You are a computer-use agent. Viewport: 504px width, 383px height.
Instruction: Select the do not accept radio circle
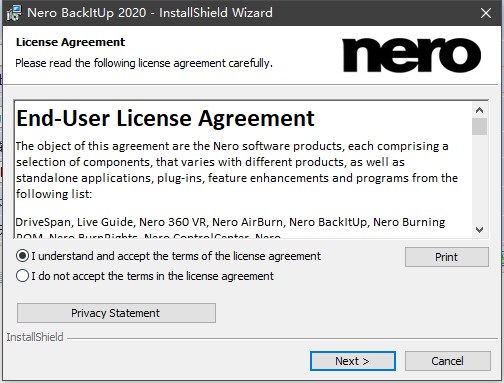(22, 276)
